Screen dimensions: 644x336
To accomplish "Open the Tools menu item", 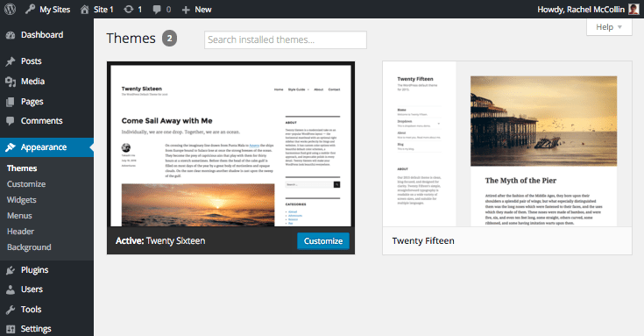I will pos(32,310).
